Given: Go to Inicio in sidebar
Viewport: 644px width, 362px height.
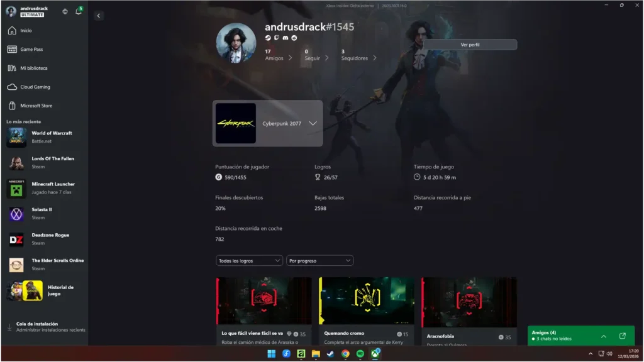Looking at the screenshot, I should (26, 30).
